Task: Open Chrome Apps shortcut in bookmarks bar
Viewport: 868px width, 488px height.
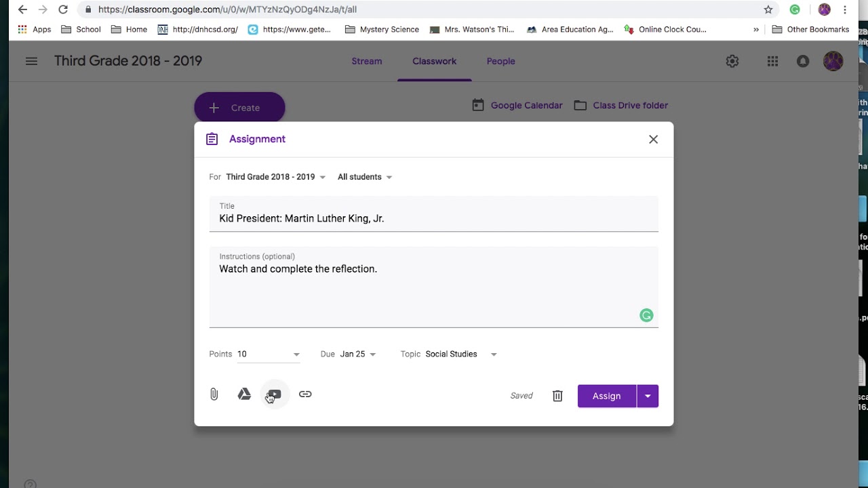Action: (34, 29)
